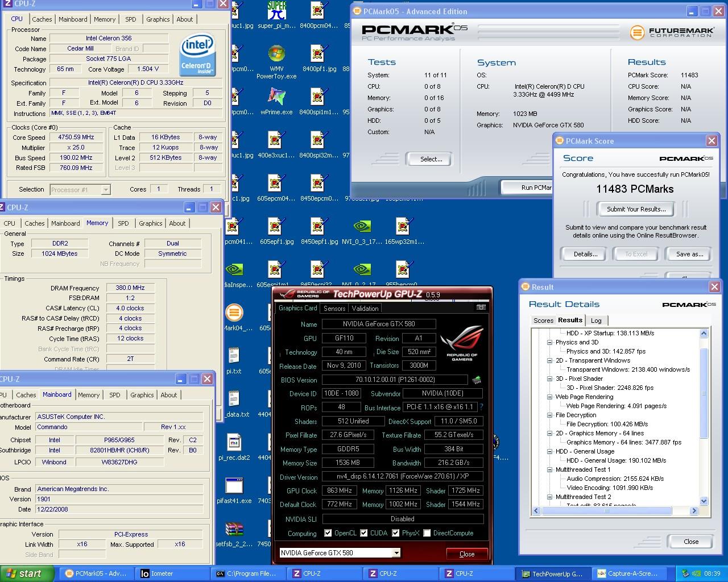Viewport: 728px width, 582px height.
Task: Collapse the Physics and 3D tree node
Action: pyautogui.click(x=549, y=342)
